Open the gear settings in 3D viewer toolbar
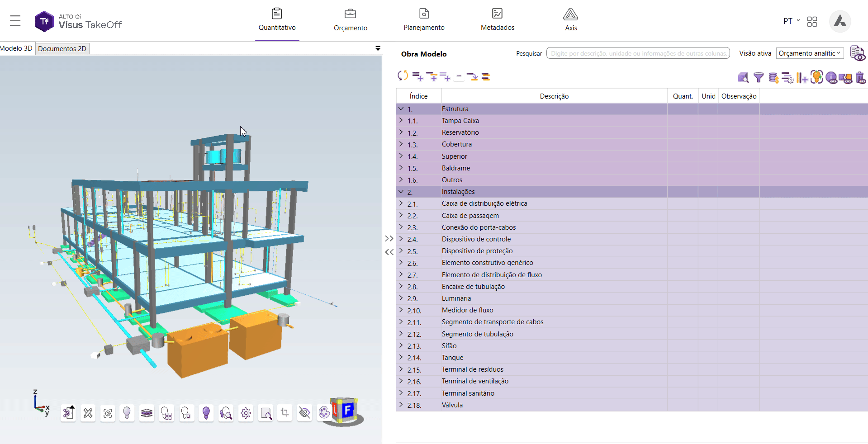This screenshot has height=444, width=868. (246, 413)
